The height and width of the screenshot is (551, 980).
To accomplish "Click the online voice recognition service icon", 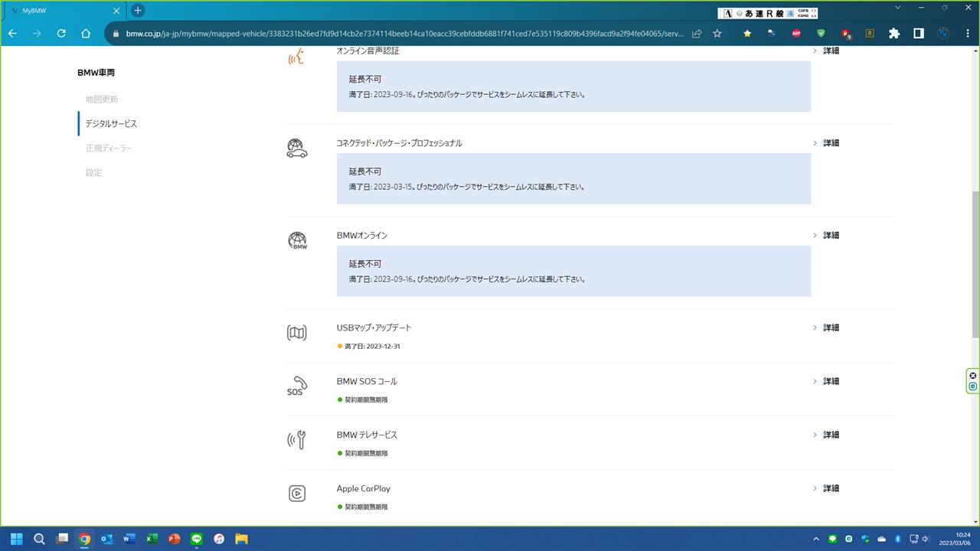I will coord(296,56).
